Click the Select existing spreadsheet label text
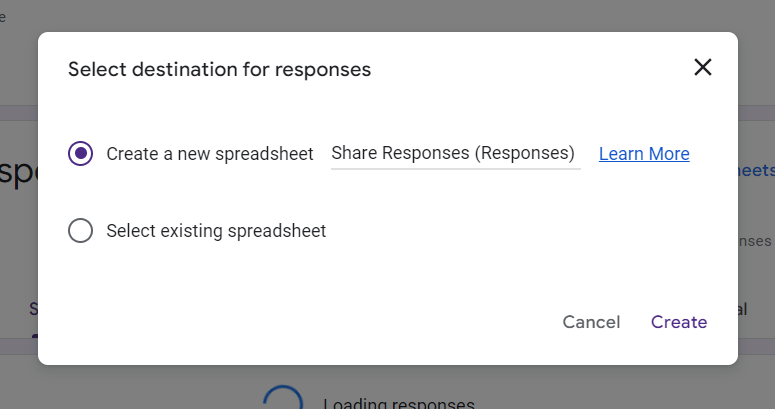775x409 pixels. (x=216, y=231)
